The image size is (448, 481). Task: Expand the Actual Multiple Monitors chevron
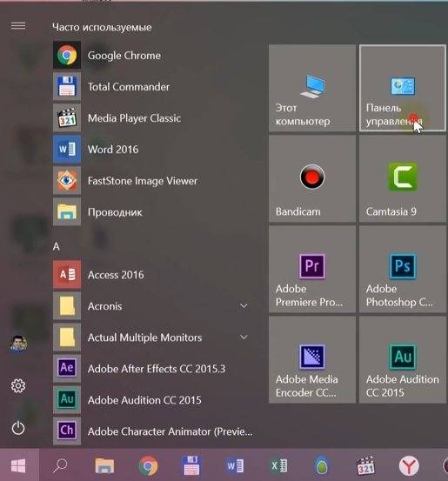(244, 337)
